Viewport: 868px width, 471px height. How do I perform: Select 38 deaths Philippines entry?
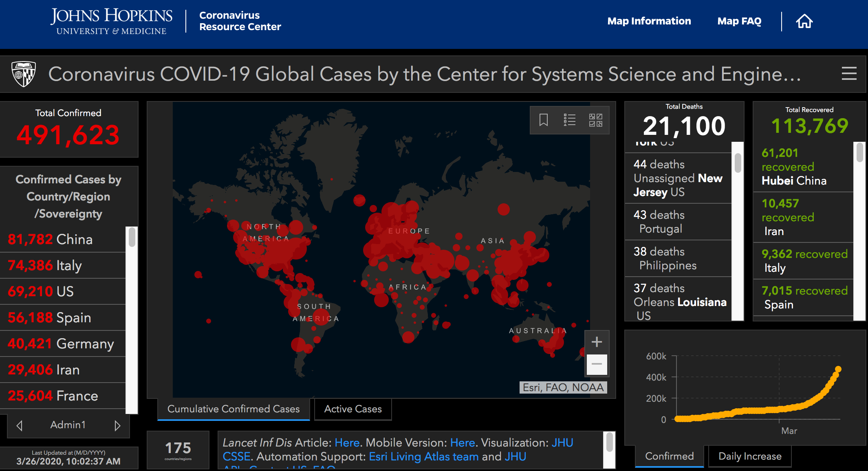pyautogui.click(x=678, y=258)
